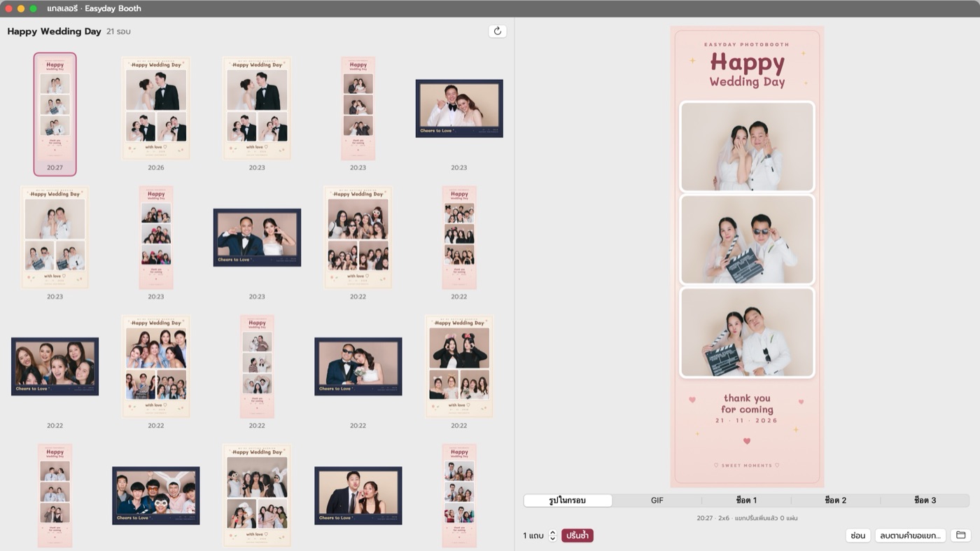
Task: Click the large photo strip preview
Action: [x=747, y=257]
